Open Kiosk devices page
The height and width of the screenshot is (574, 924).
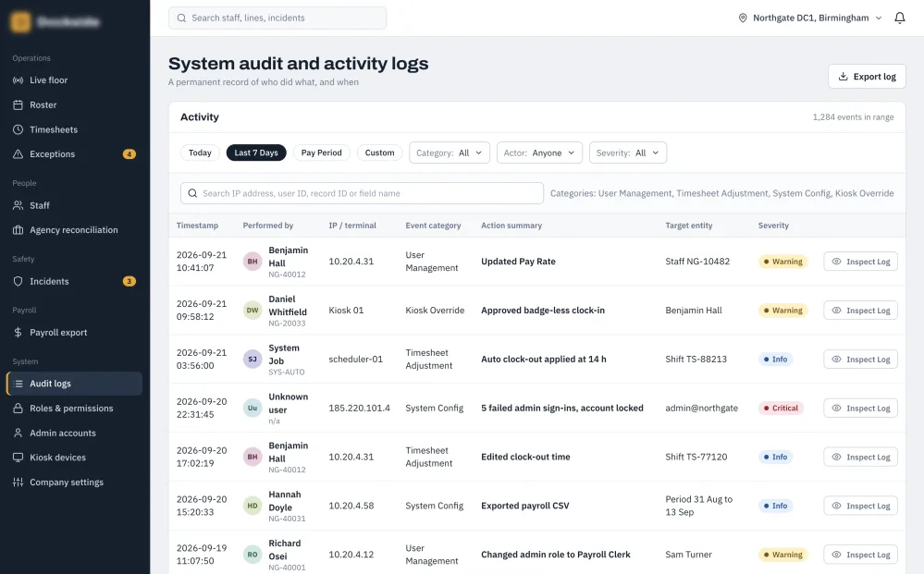tap(74, 458)
